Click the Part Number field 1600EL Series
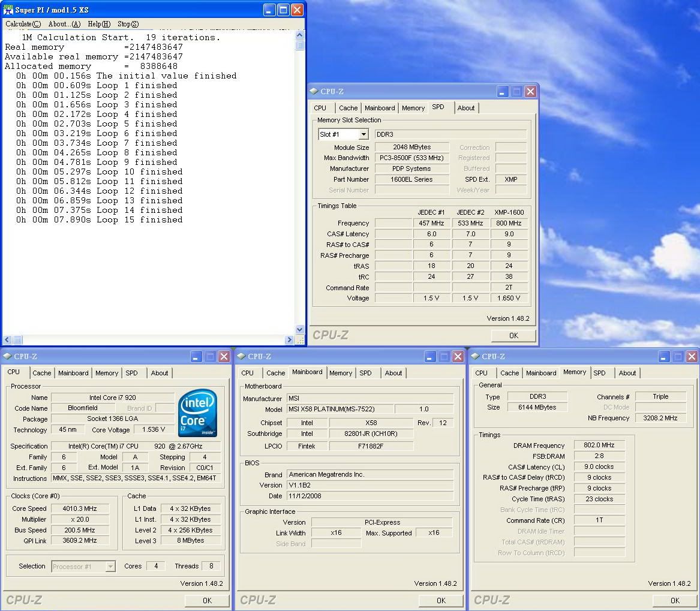Viewport: 700px width, 611px height. [x=411, y=179]
